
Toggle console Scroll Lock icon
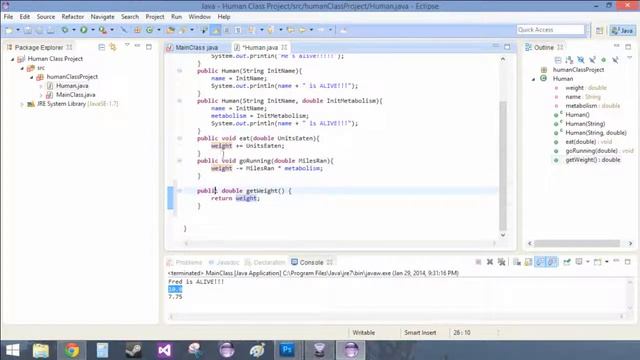coord(528,262)
